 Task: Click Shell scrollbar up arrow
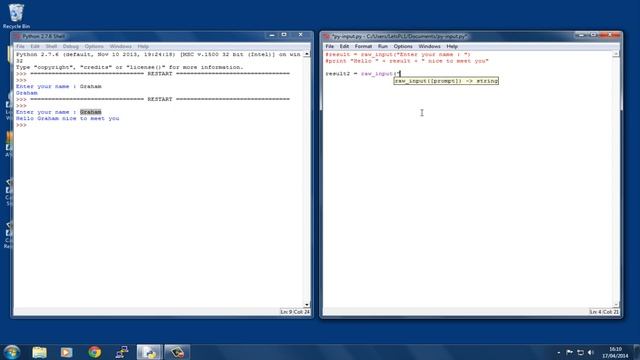(x=307, y=54)
